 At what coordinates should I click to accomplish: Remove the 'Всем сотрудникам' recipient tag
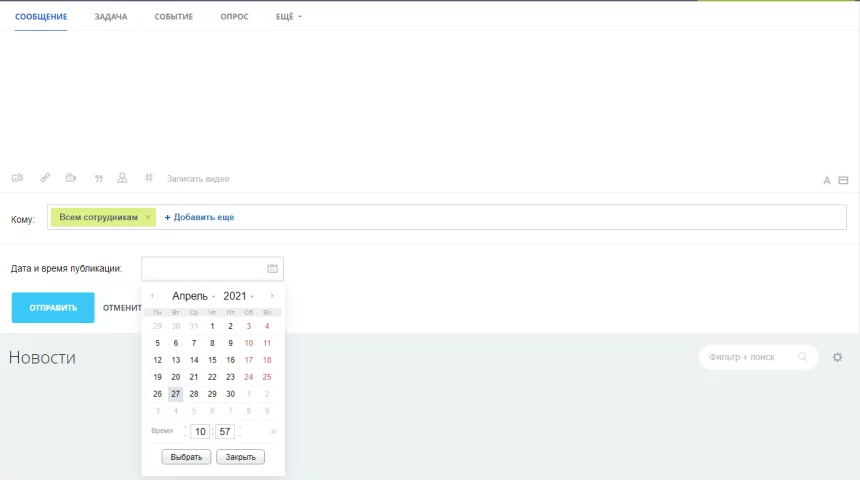tap(148, 217)
